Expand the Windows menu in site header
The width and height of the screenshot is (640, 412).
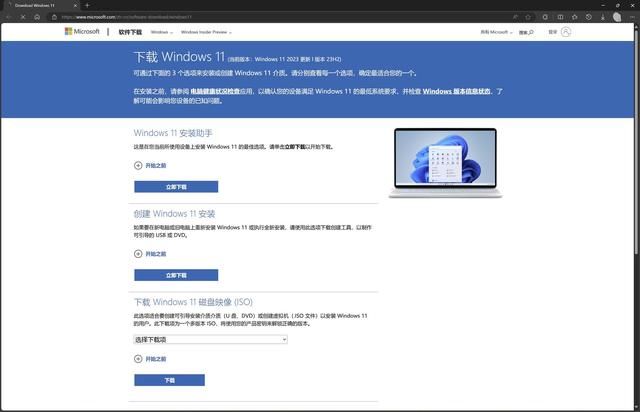162,32
